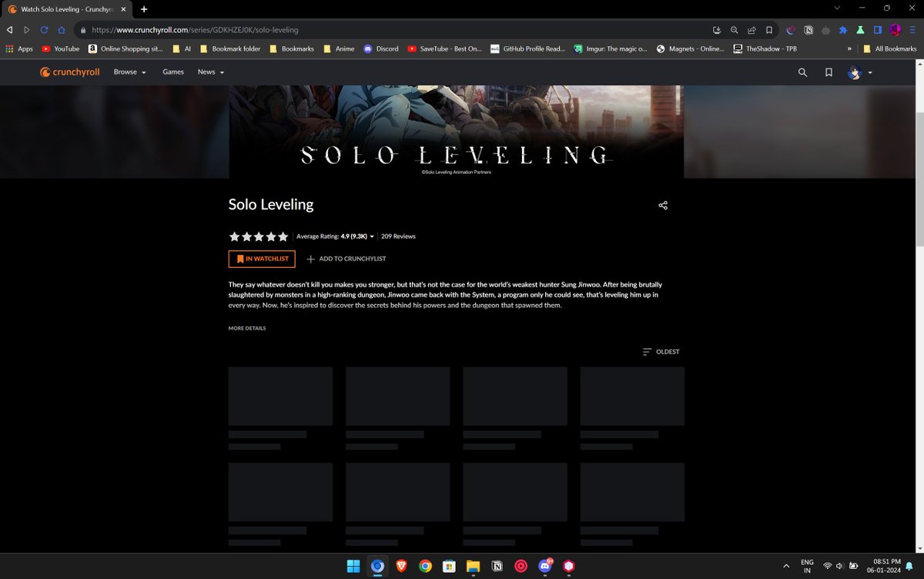Search Crunchyroll with the magnifier icon

point(802,72)
